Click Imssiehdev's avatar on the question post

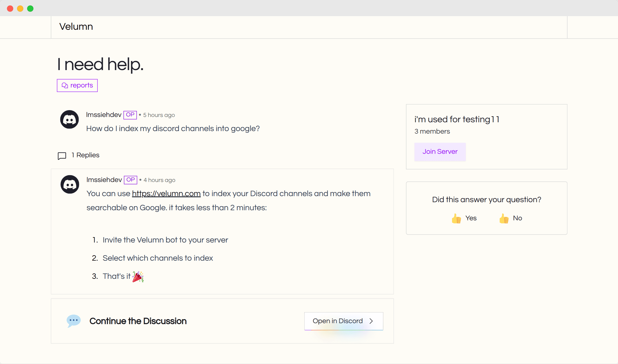(69, 119)
